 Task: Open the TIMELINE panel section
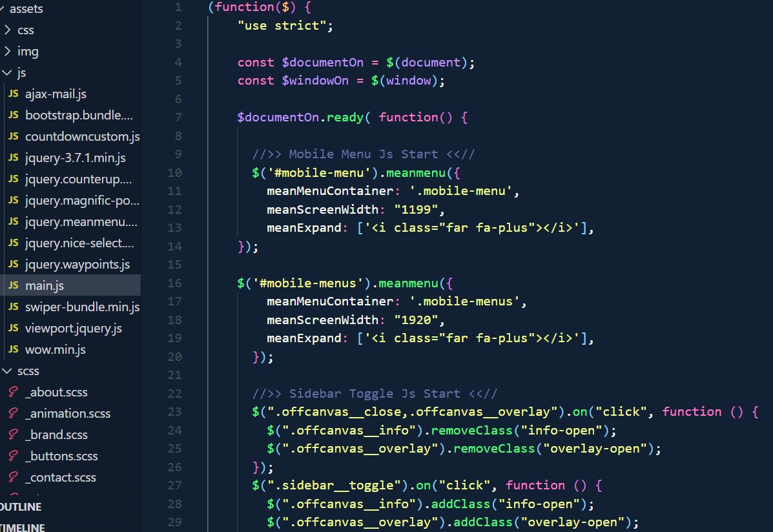tap(22, 527)
